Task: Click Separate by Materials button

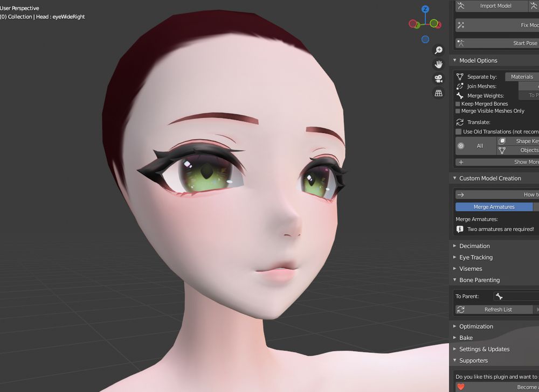Action: click(x=522, y=77)
